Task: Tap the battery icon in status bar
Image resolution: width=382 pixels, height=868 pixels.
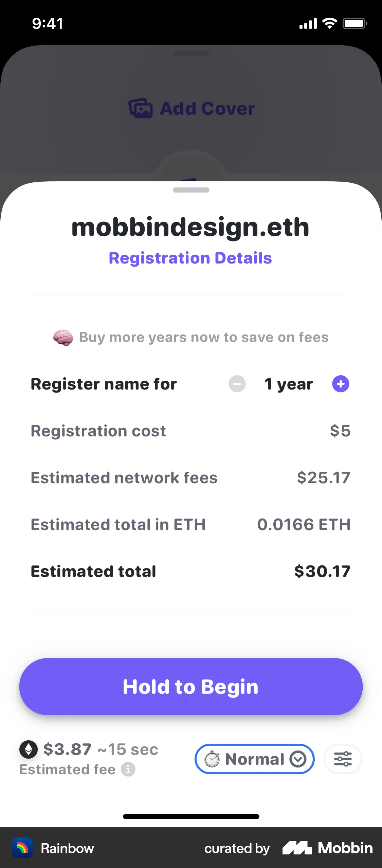Action: point(354,23)
